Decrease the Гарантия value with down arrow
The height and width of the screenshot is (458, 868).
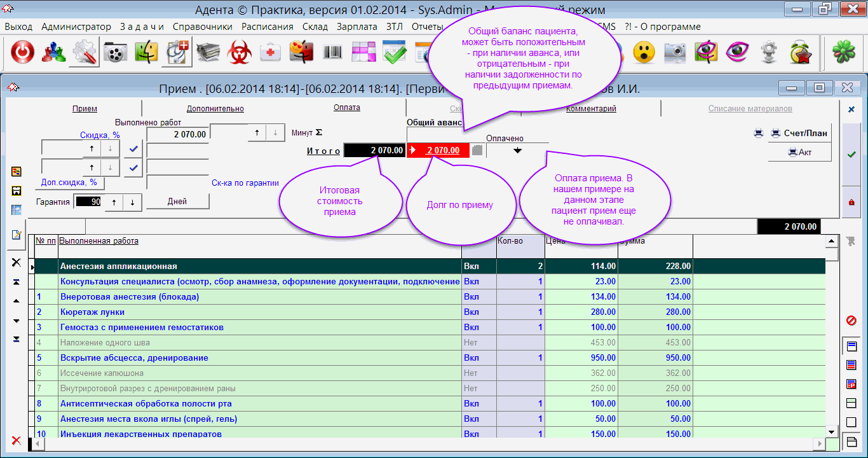[x=132, y=202]
